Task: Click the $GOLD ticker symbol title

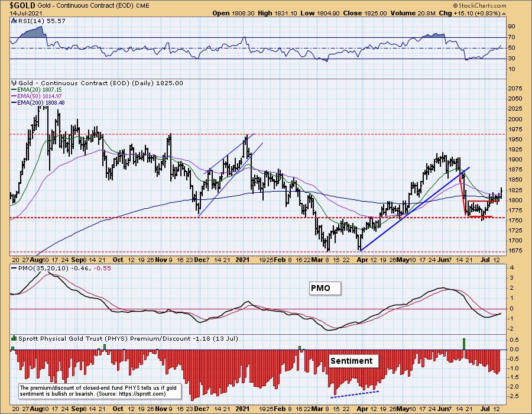Action: [22, 5]
